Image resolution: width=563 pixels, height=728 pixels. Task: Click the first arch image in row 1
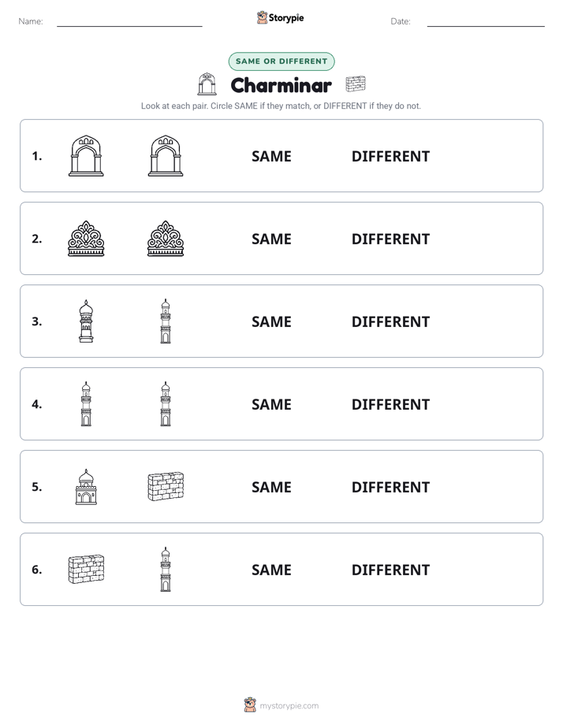pyautogui.click(x=86, y=156)
